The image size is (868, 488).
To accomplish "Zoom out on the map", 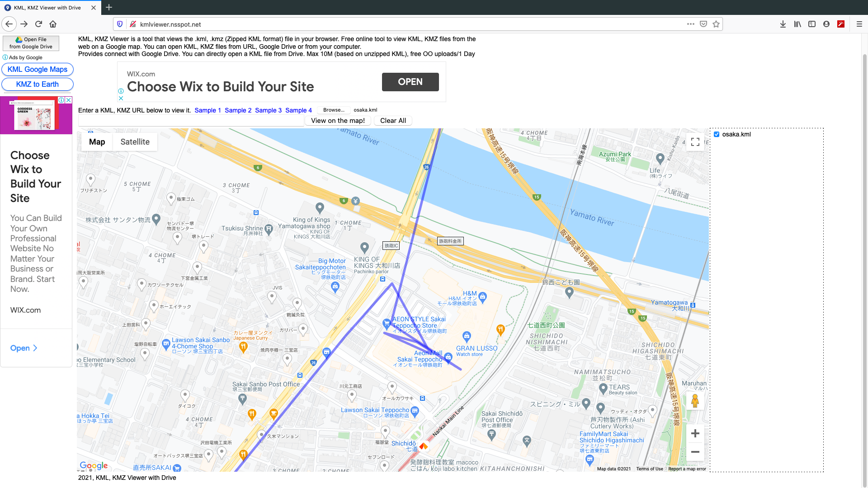I will [695, 452].
